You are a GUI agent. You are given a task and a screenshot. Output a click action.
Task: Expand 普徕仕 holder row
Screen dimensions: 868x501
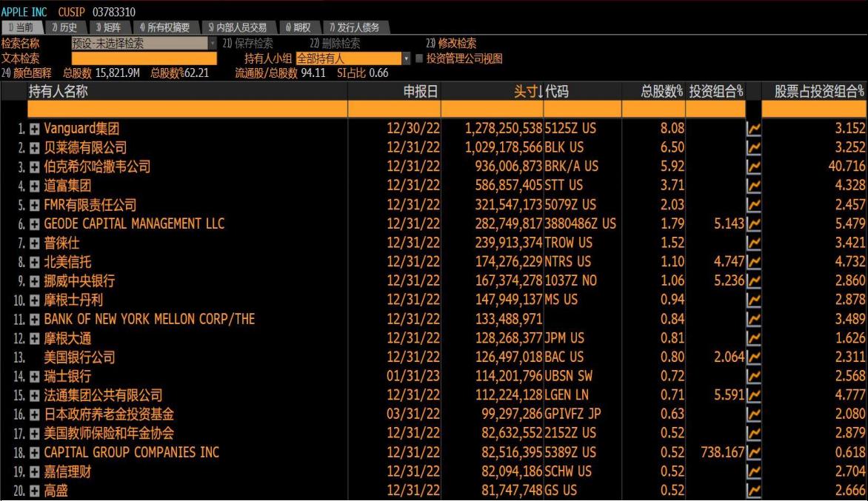coord(34,243)
